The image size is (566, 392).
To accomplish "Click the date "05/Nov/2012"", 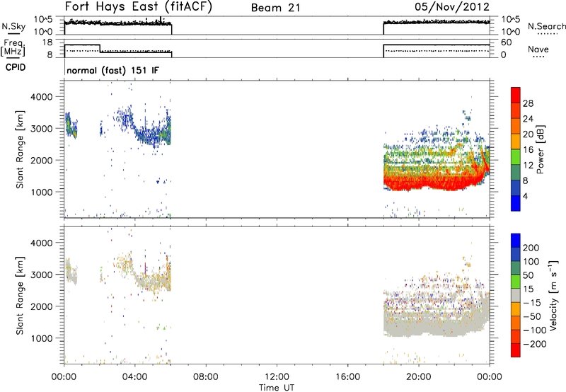I will (452, 7).
